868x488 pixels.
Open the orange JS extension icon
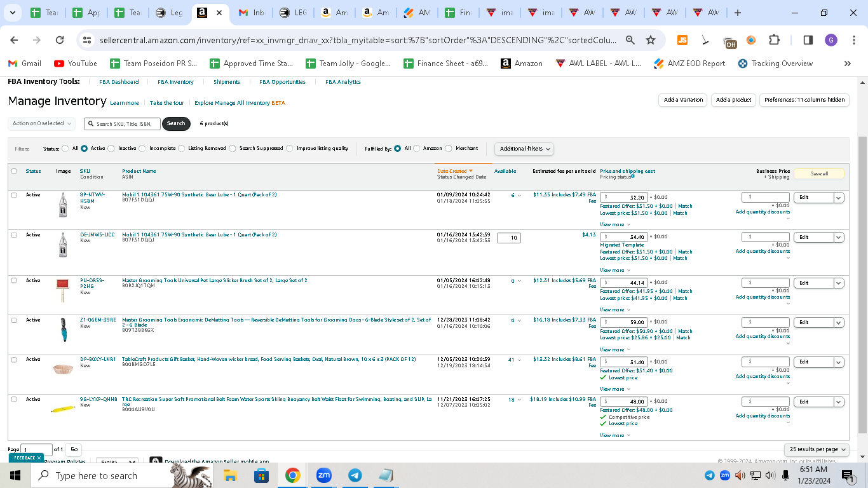click(682, 40)
